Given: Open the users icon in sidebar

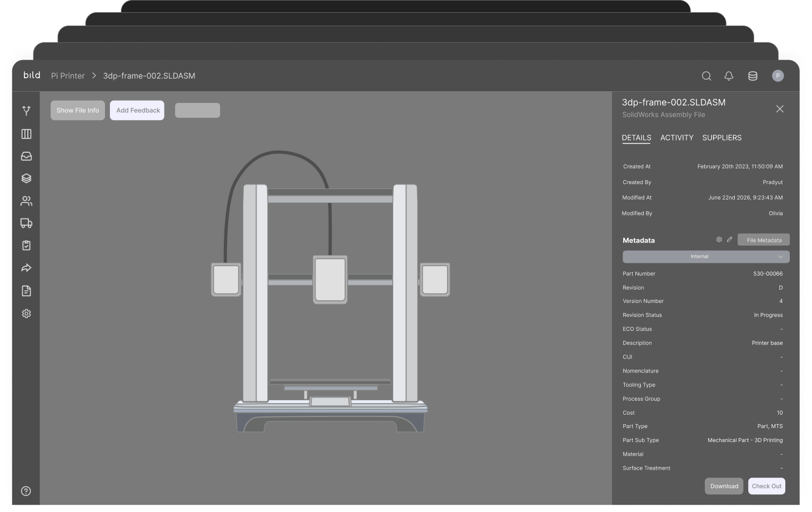Looking at the screenshot, I should 26,201.
